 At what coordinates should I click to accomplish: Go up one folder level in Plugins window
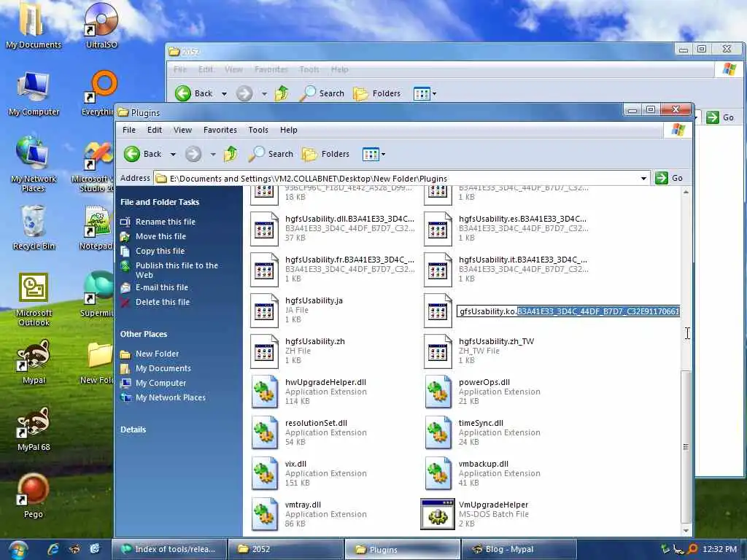coord(231,154)
